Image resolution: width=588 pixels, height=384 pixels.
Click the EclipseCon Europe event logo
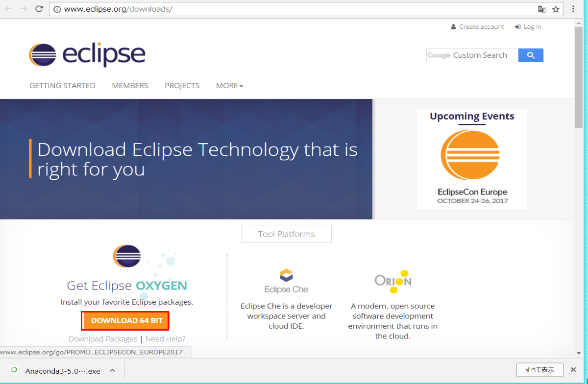[471, 155]
